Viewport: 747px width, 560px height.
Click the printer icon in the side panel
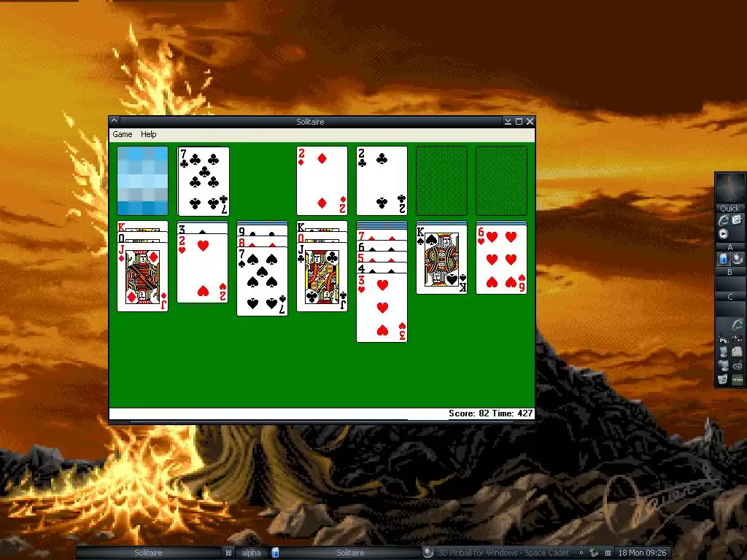(x=737, y=352)
